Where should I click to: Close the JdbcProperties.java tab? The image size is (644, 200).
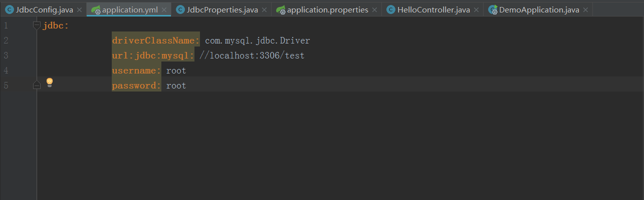coord(264,10)
